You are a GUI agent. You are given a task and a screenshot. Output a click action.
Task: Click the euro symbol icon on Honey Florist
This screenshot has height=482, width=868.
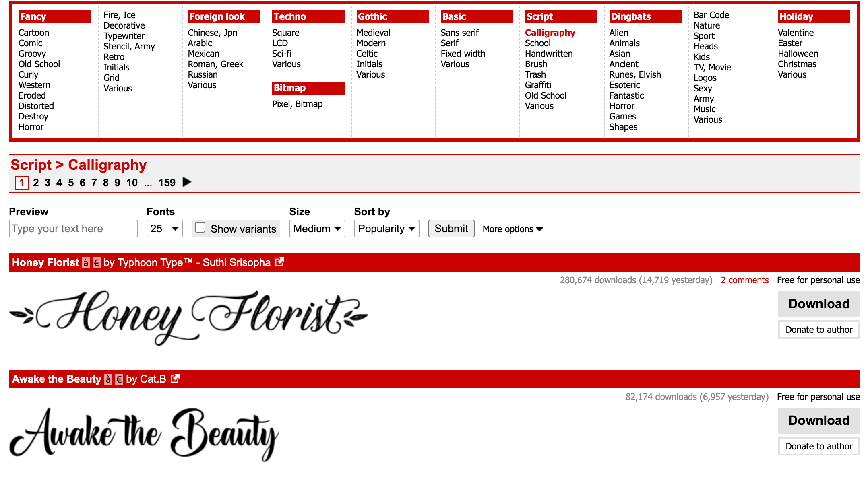97,263
